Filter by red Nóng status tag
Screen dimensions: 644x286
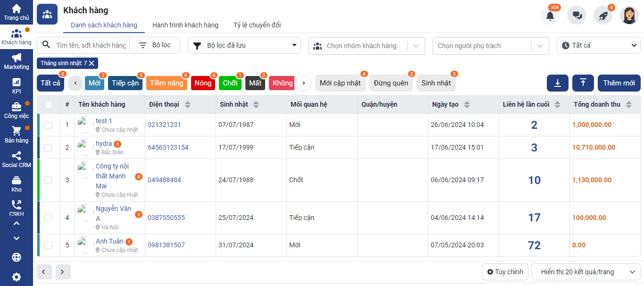[203, 83]
